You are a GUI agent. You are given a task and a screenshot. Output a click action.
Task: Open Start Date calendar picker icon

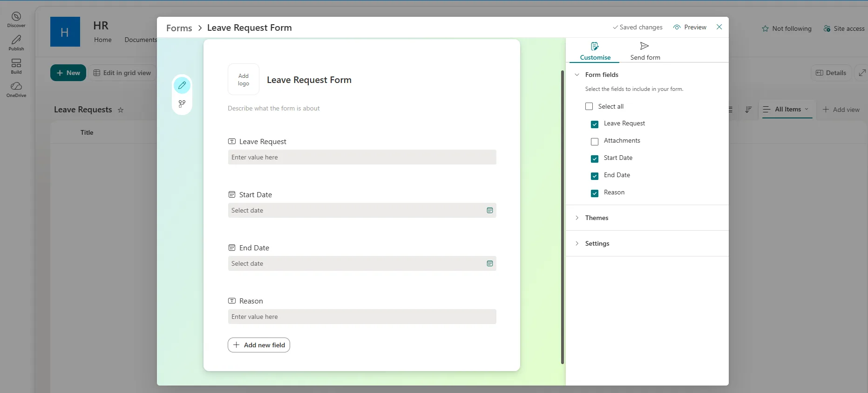[490, 210]
